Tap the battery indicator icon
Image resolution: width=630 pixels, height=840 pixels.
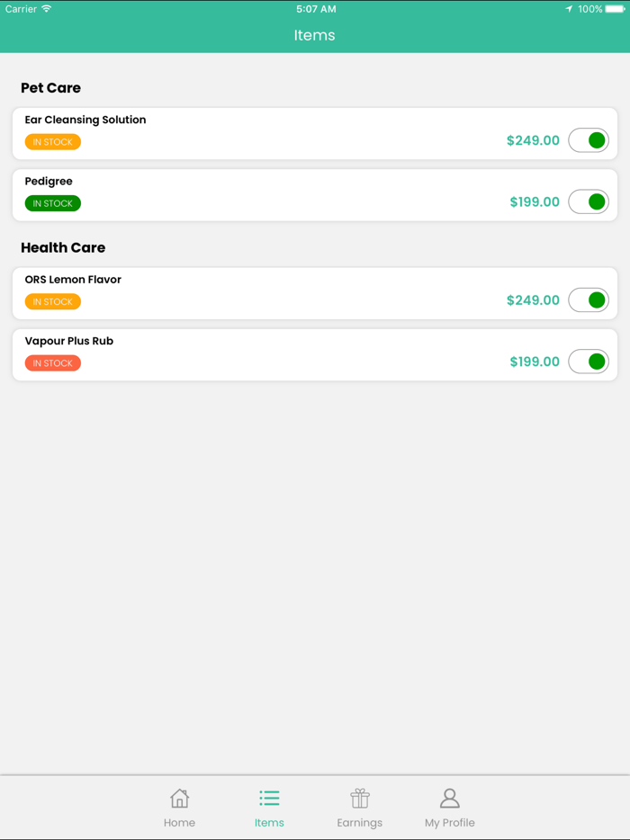point(616,9)
